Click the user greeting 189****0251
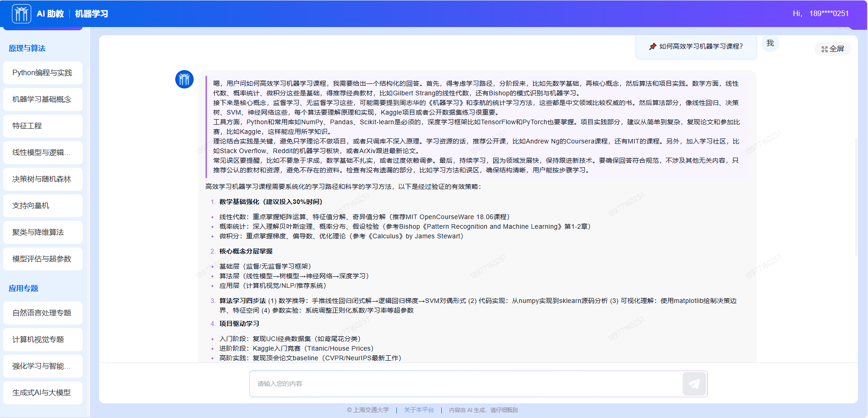868x418 pixels. pos(829,14)
